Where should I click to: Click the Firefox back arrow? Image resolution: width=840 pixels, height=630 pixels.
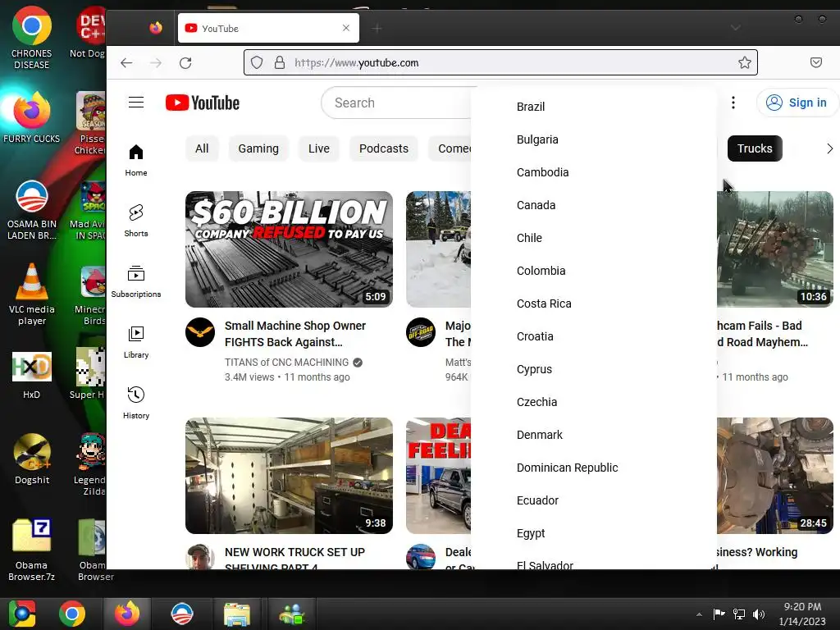[126, 62]
